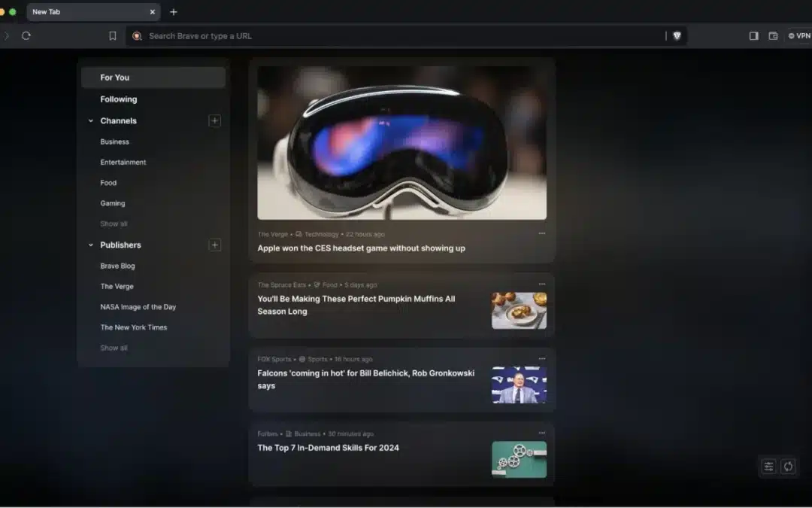Click the Channels section heading
Viewport: 812px width, 508px height.
click(x=118, y=120)
